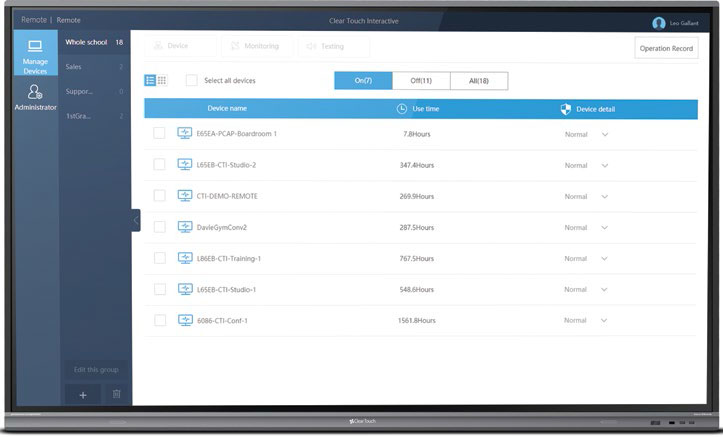Click device name E65EA-PCAP-Boardroom 1
723x437 pixels.
(237, 134)
